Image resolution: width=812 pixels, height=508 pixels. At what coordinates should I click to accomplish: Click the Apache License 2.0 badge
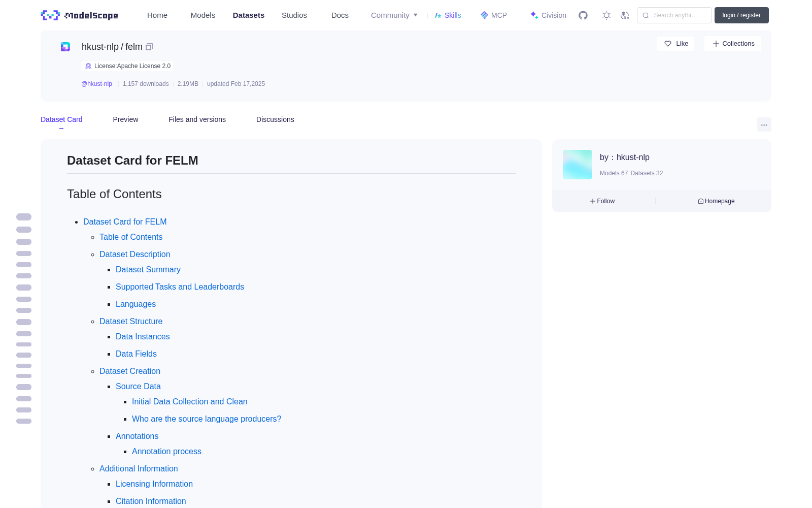pos(127,66)
